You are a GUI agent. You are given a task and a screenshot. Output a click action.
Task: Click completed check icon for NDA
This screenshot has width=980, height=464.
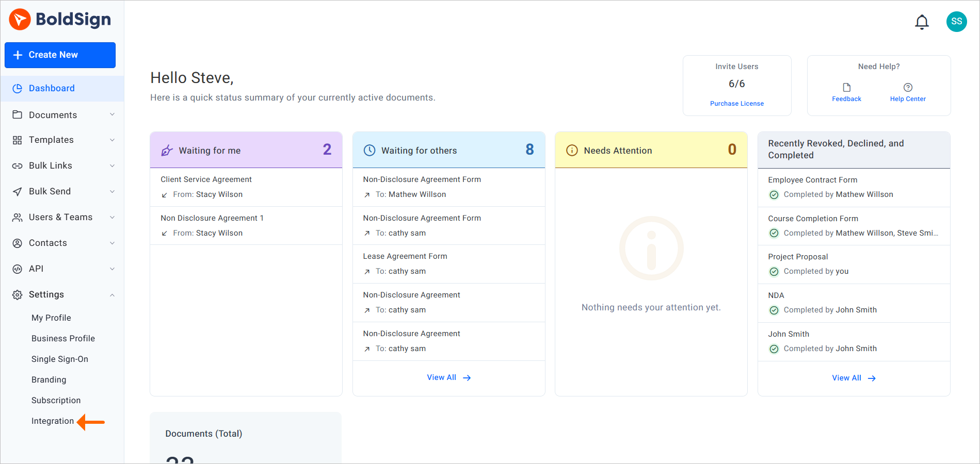pos(774,310)
